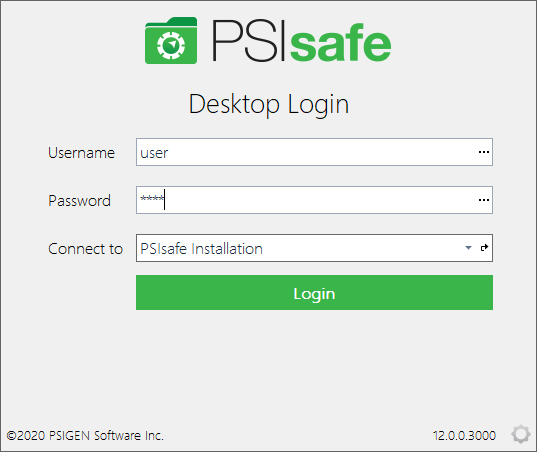The width and height of the screenshot is (537, 452).
Task: Click the white compass gear emblem on logo
Action: 171,45
